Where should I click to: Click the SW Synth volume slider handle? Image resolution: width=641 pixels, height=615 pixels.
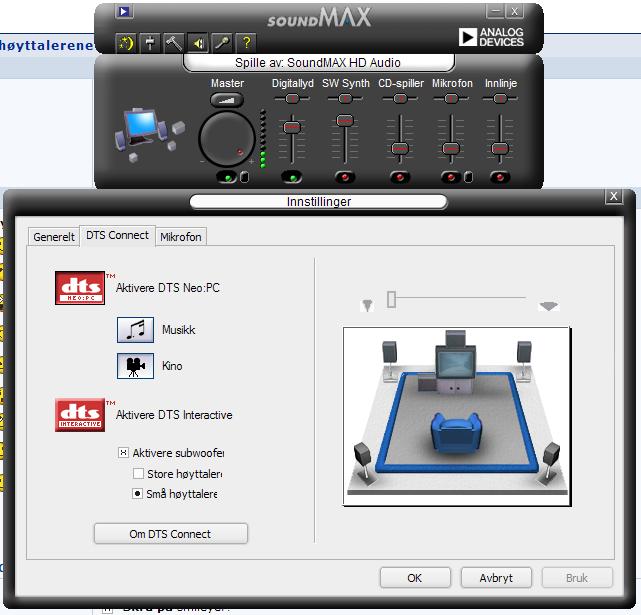pyautogui.click(x=345, y=121)
